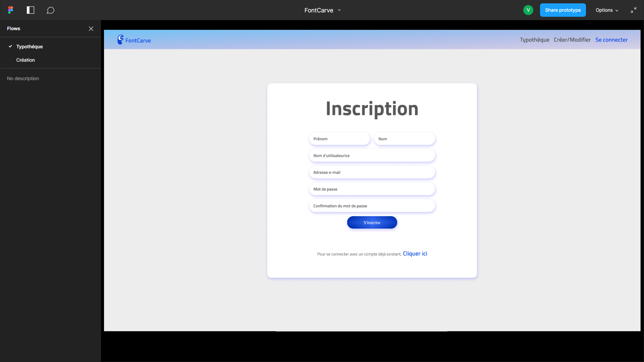Screen dimensions: 644x362
Task: Click the user avatar V icon
Action: click(x=528, y=10)
